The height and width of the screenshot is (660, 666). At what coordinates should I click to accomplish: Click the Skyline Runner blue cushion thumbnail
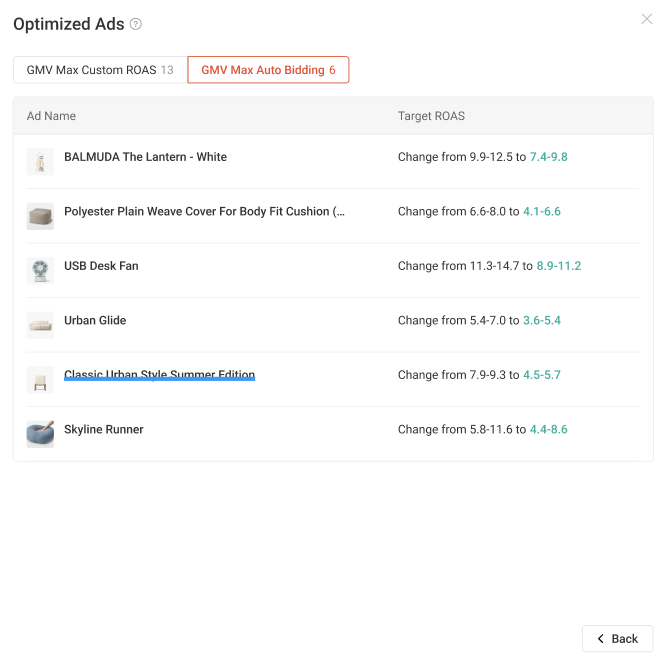40,434
